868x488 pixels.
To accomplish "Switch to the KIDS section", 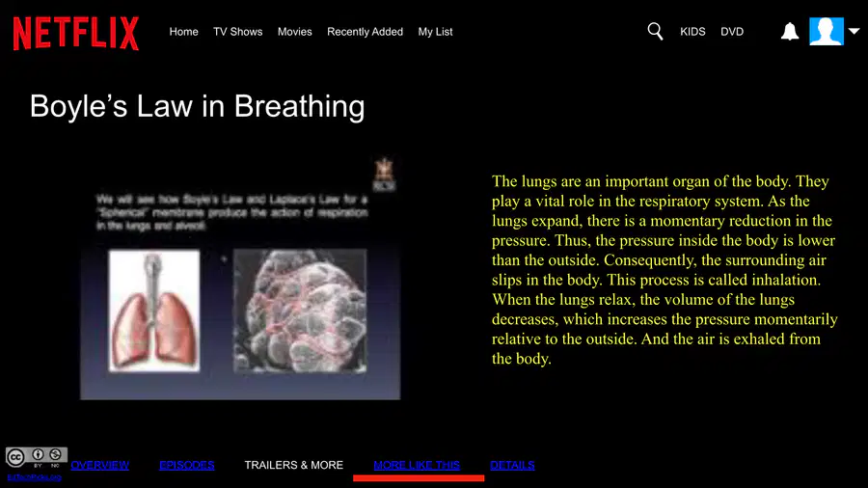I will (692, 32).
